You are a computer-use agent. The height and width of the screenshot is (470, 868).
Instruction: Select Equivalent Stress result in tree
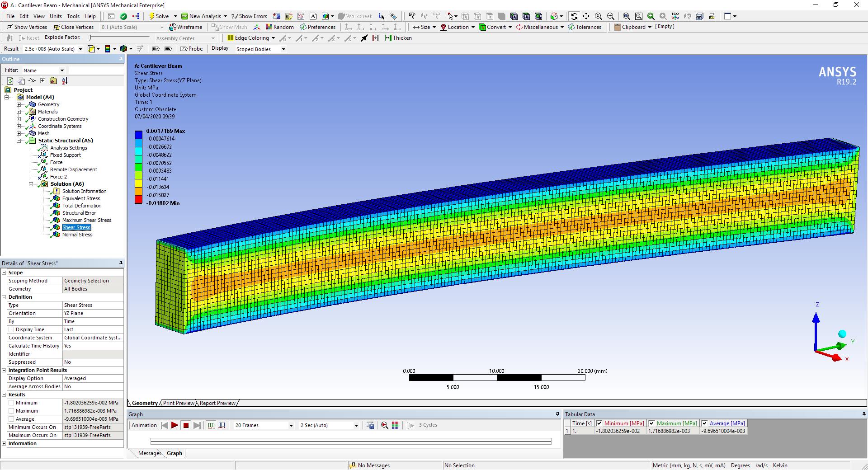pyautogui.click(x=81, y=198)
